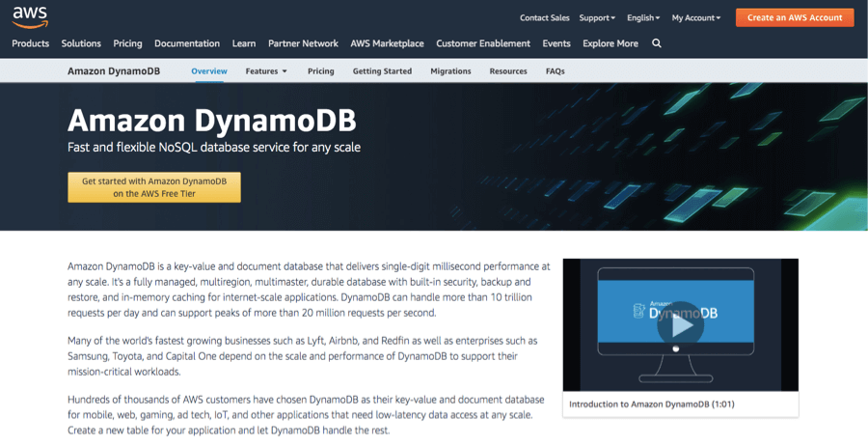This screenshot has height=445, width=868.
Task: Select the Overview tab
Action: [x=208, y=70]
